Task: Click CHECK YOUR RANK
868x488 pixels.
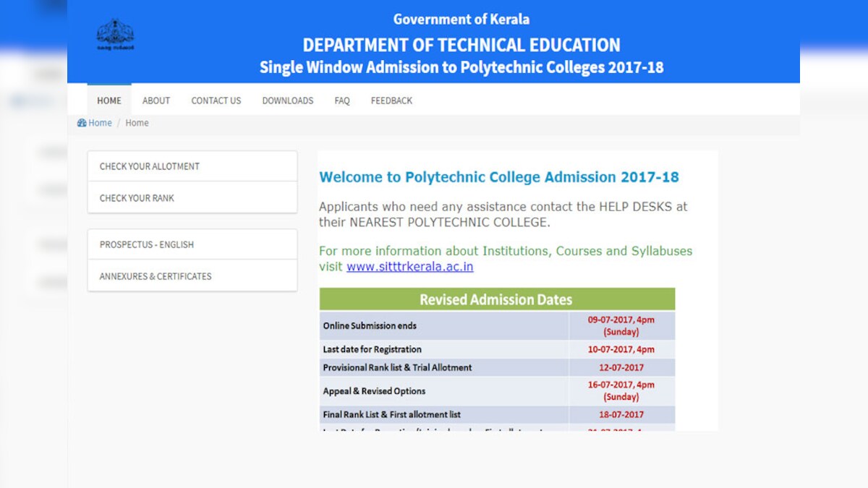Action: 137,197
